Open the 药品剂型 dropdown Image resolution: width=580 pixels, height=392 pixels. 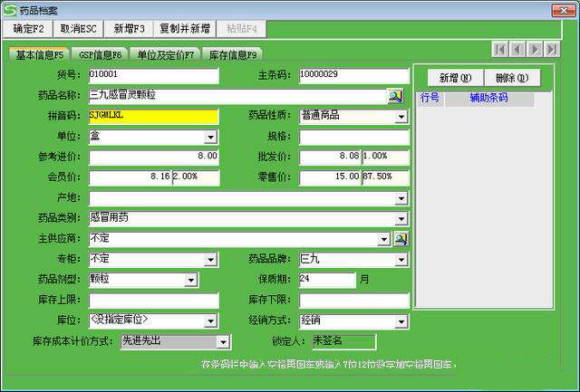pyautogui.click(x=191, y=280)
